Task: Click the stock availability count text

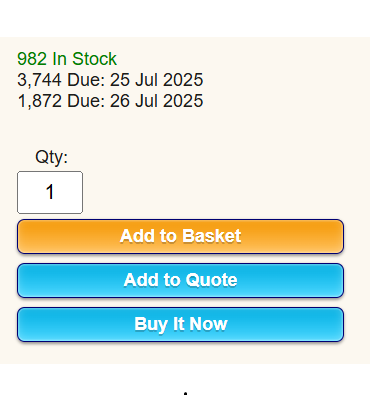Action: [x=67, y=59]
